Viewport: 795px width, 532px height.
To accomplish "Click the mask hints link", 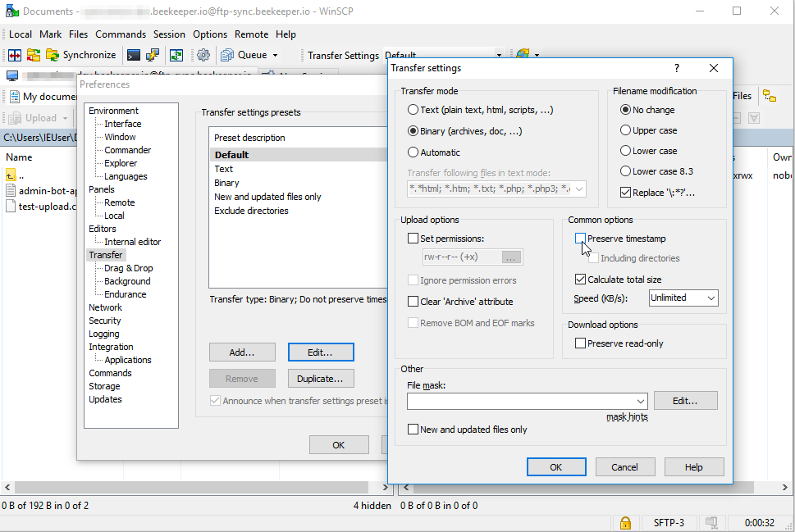I will coord(626,416).
